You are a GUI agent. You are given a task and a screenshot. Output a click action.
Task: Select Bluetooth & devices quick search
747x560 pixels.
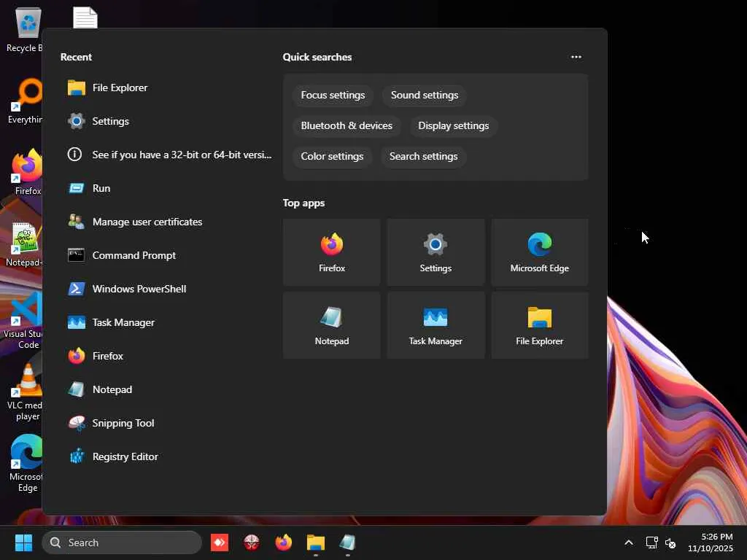click(347, 125)
